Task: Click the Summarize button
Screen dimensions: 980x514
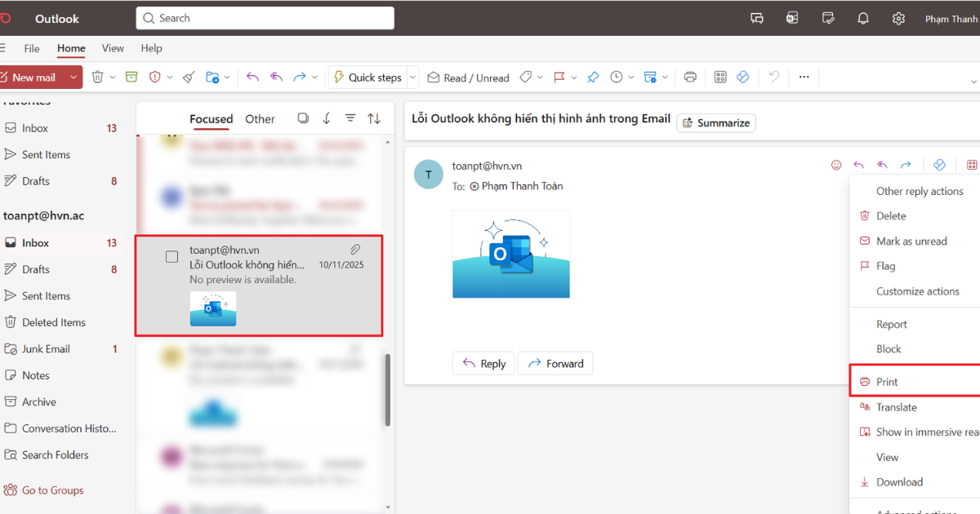Action: [715, 122]
